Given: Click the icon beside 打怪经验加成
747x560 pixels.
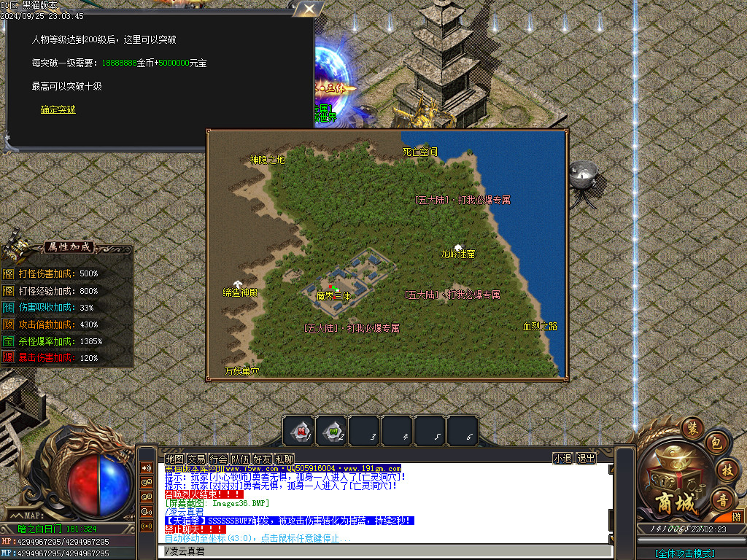Looking at the screenshot, I should pos(9,291).
